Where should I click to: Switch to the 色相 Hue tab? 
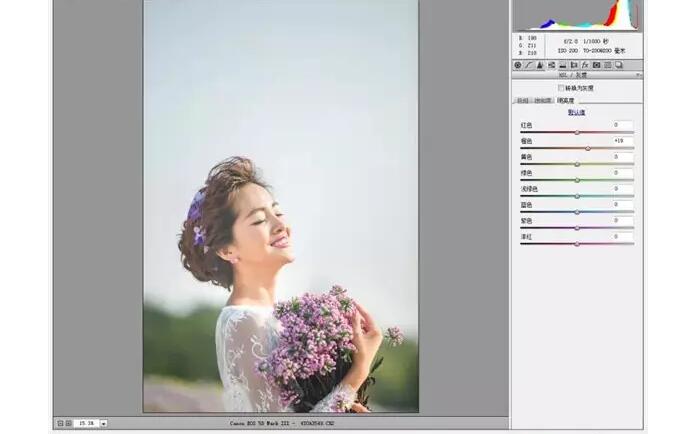522,101
